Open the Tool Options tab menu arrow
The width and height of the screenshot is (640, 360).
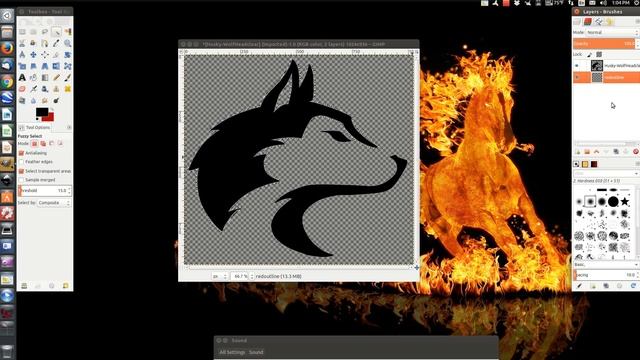click(69, 127)
